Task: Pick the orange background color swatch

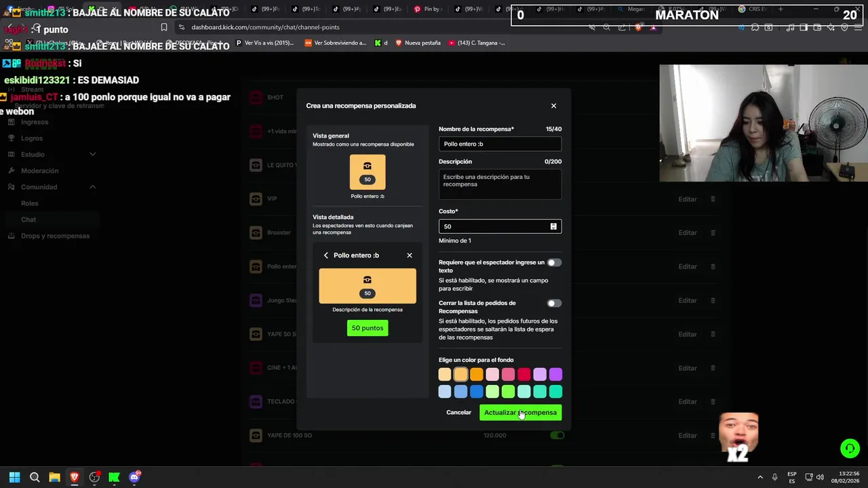Action: point(477,374)
